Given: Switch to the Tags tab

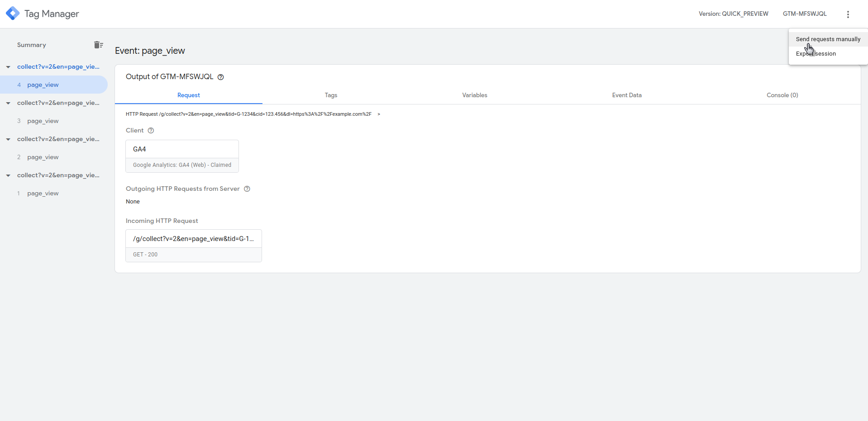Looking at the screenshot, I should click(x=331, y=95).
